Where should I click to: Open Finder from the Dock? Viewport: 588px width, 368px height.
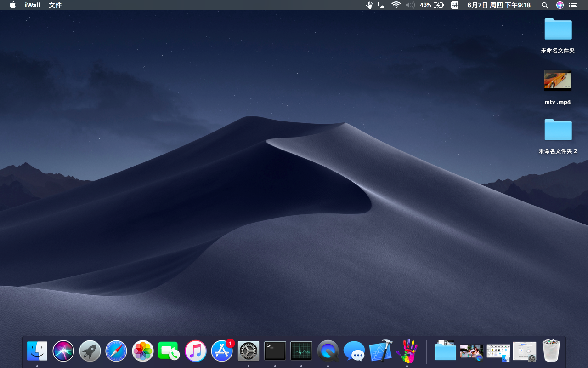(37, 351)
